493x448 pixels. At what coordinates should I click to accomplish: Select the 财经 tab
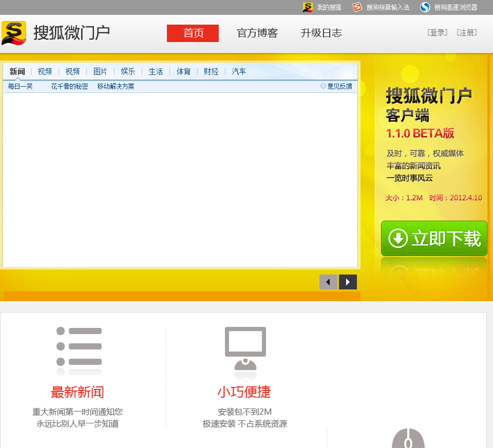211,72
